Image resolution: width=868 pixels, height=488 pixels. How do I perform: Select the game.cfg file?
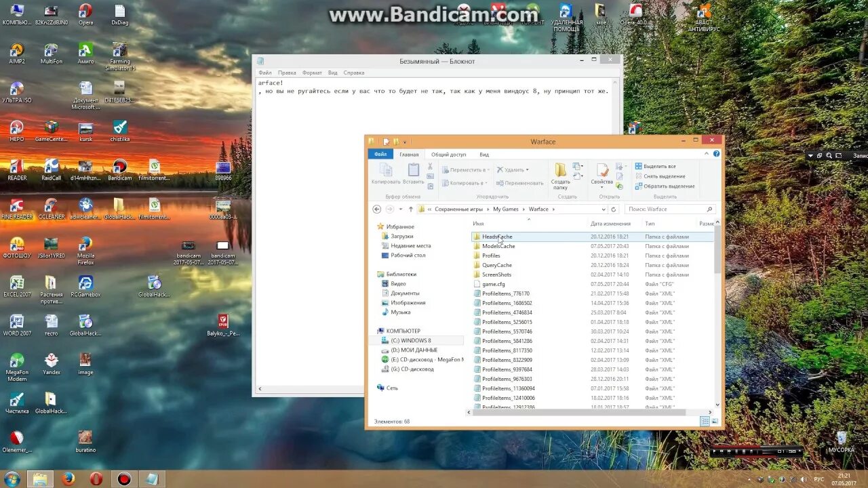(x=494, y=284)
